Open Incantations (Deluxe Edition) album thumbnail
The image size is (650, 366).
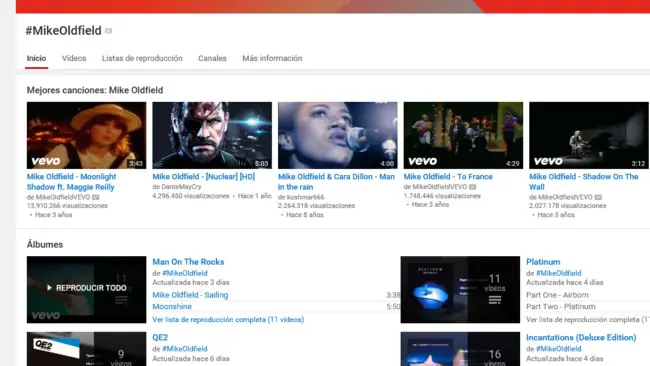pyautogui.click(x=460, y=349)
